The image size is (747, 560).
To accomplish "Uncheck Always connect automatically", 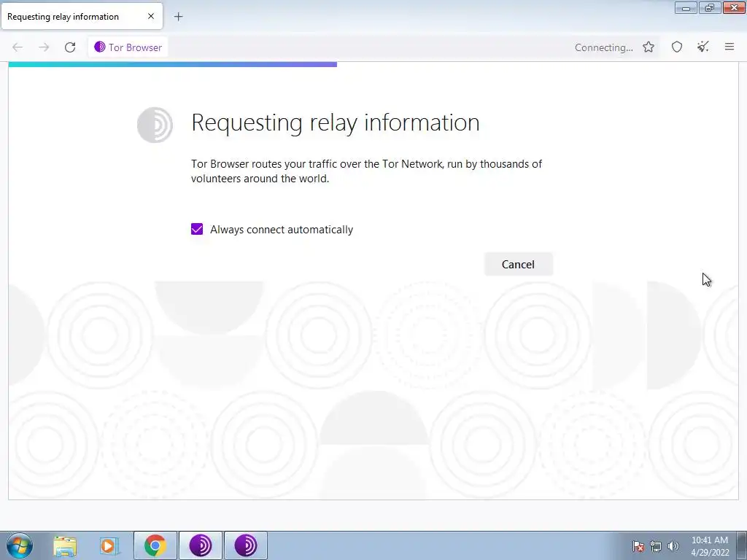I will coord(197,229).
